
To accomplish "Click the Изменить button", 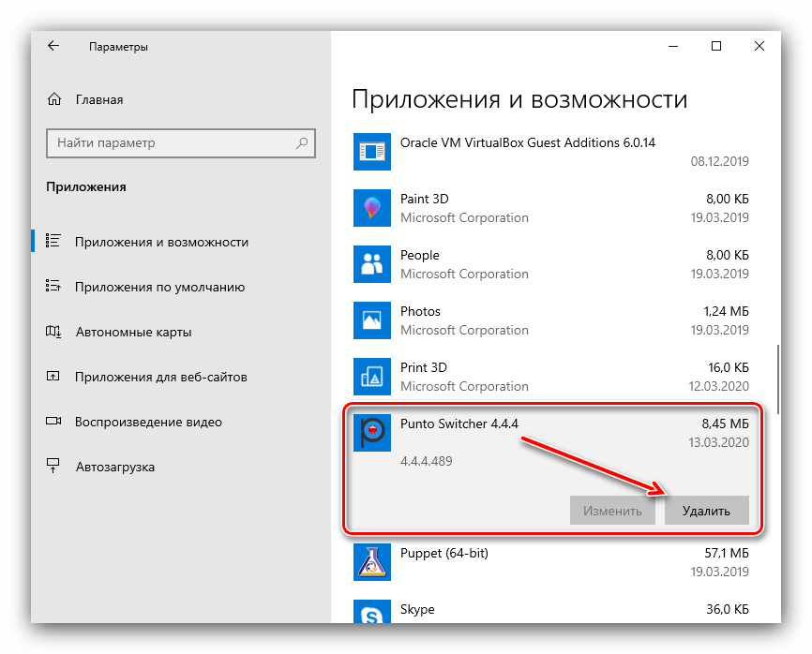I will pos(612,511).
